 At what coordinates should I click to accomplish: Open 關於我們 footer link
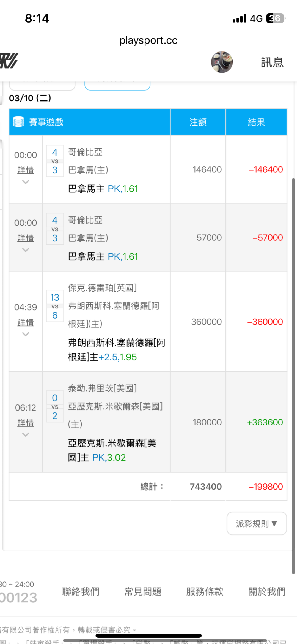pyautogui.click(x=267, y=591)
